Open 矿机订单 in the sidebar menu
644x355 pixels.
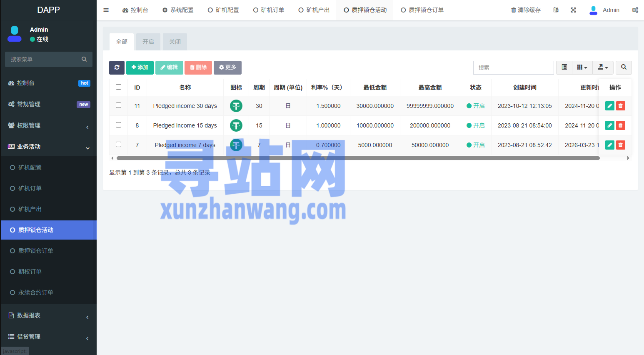click(x=30, y=188)
